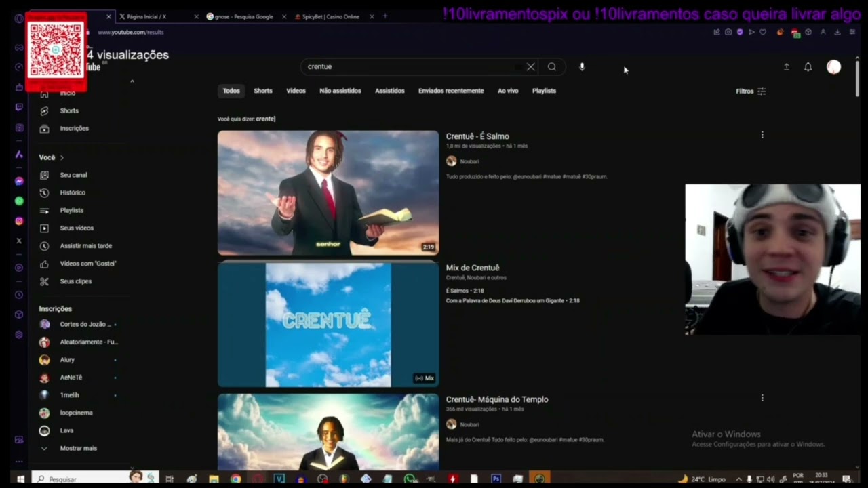
Task: Open YouTube notifications bell
Action: click(808, 66)
